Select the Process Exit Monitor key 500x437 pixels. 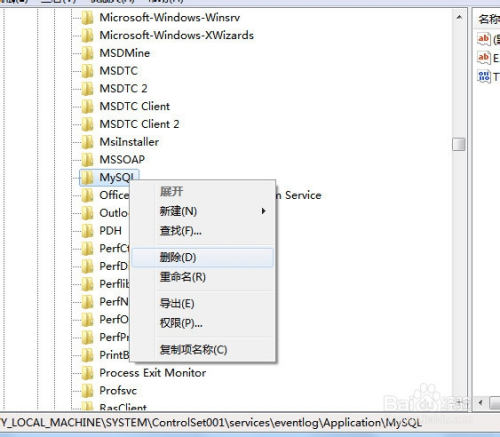coord(153,373)
